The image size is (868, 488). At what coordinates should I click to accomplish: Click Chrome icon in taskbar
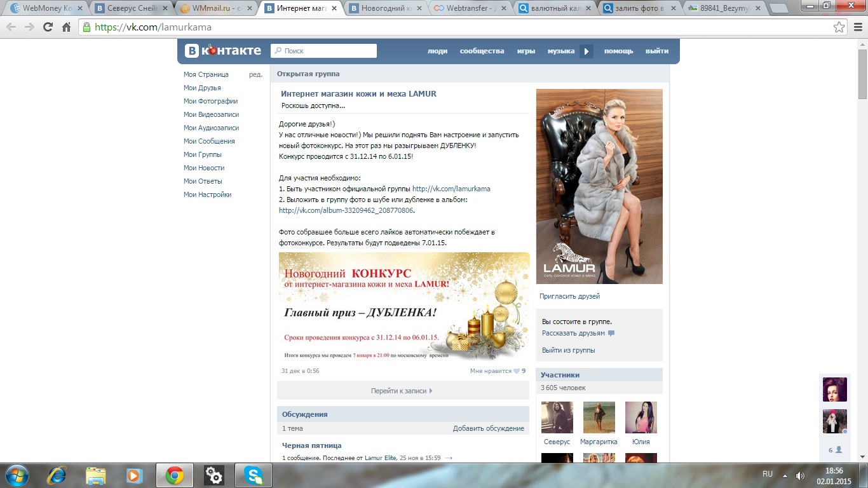pyautogui.click(x=175, y=475)
